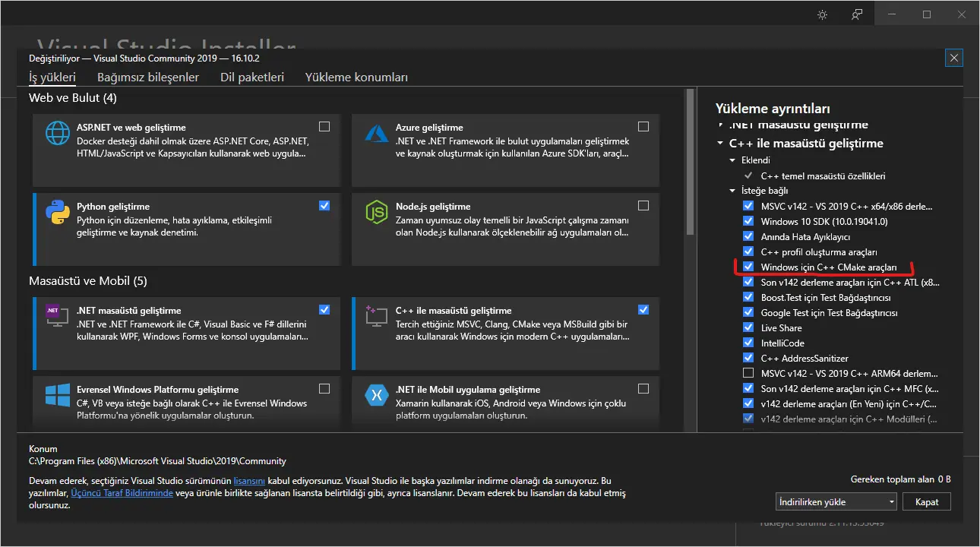Click the installation path under Konum
980x547 pixels.
click(157, 461)
